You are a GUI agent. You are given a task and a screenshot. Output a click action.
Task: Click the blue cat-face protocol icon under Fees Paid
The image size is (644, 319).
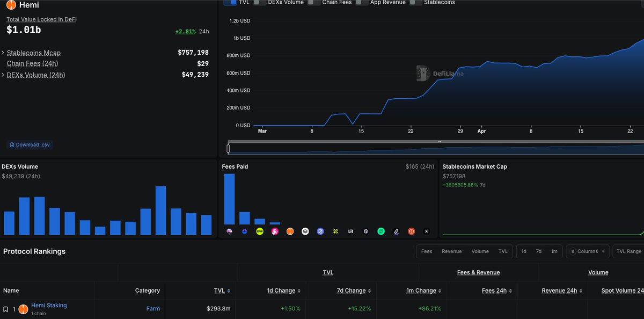point(245,231)
